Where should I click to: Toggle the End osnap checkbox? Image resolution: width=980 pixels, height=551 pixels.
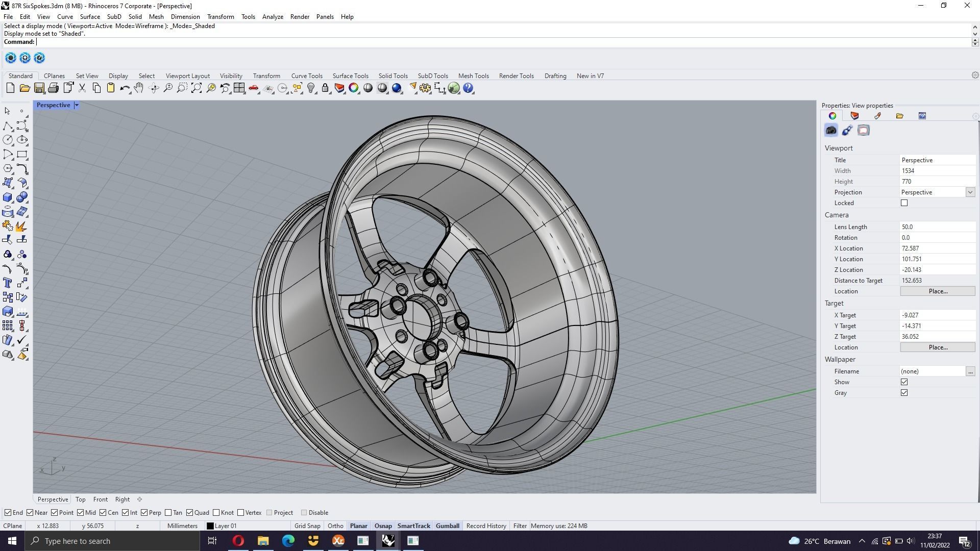coord(8,513)
